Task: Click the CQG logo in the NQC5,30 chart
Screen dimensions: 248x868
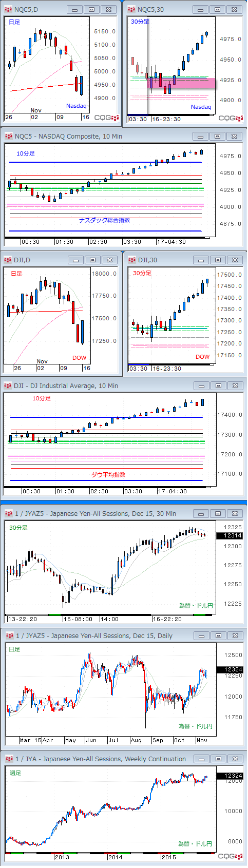Action: 231,118
